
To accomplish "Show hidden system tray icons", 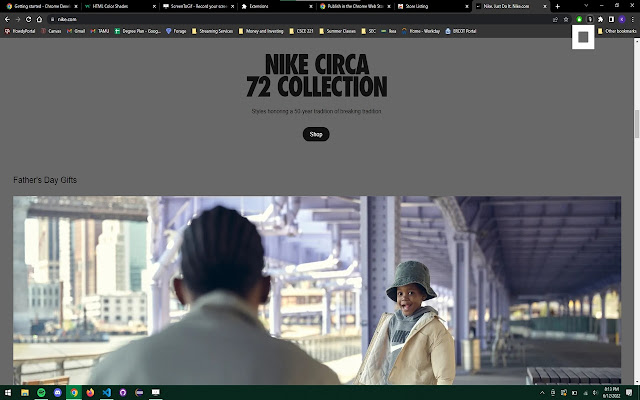I will pos(542,393).
